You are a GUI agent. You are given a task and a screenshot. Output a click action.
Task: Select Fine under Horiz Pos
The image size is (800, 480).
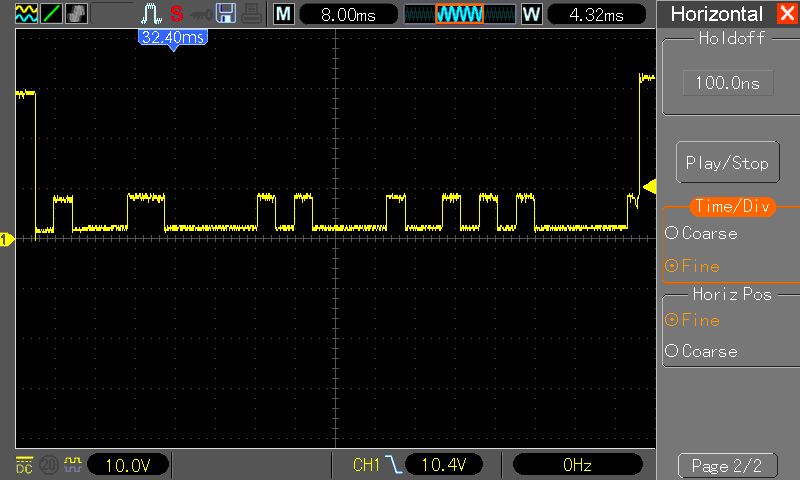coord(693,320)
